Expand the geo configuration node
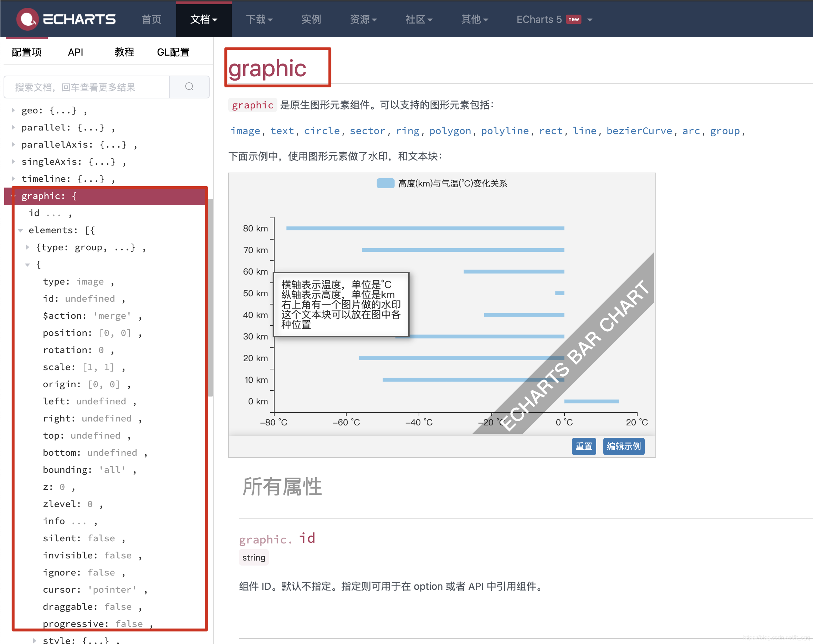Screen dimensions: 813x644 [13, 110]
